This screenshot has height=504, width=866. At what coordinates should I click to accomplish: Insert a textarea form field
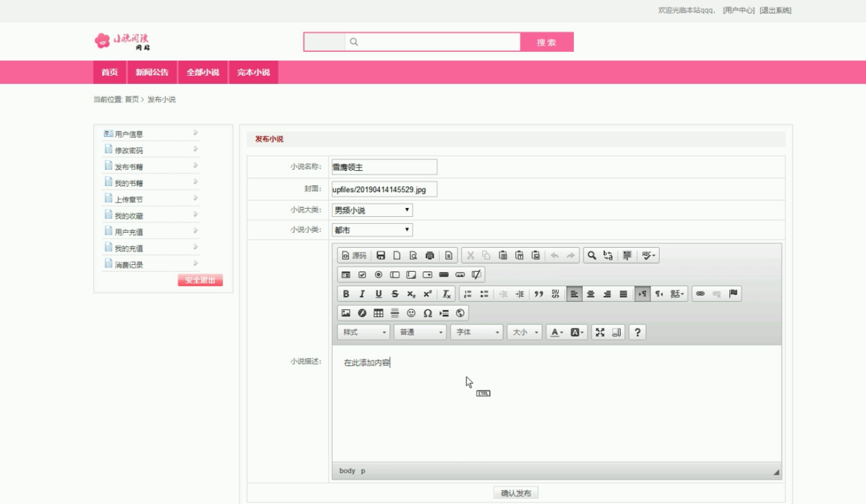point(411,274)
